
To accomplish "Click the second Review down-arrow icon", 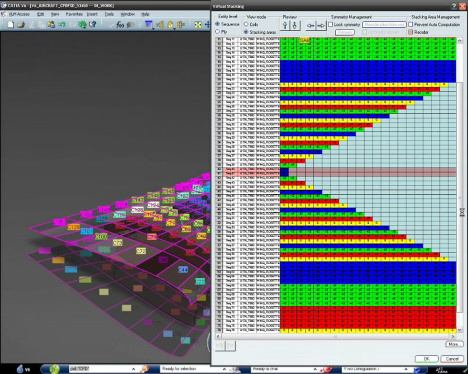I will pos(295,25).
